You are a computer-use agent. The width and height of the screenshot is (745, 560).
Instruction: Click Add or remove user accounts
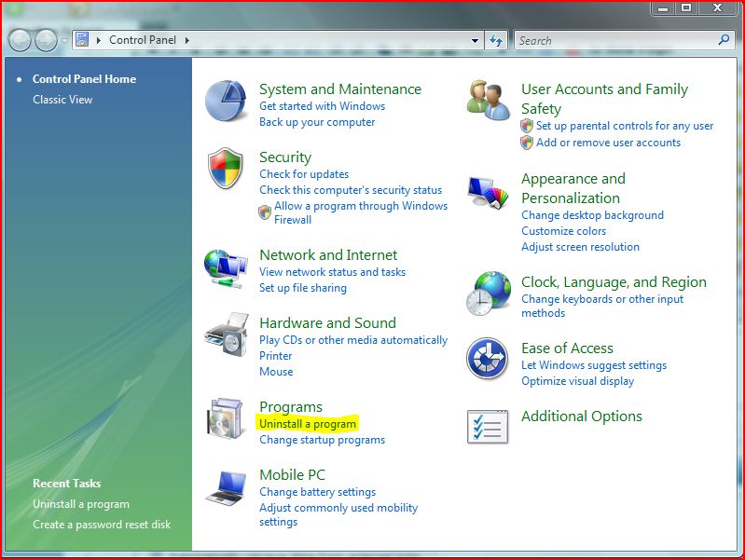click(x=608, y=143)
